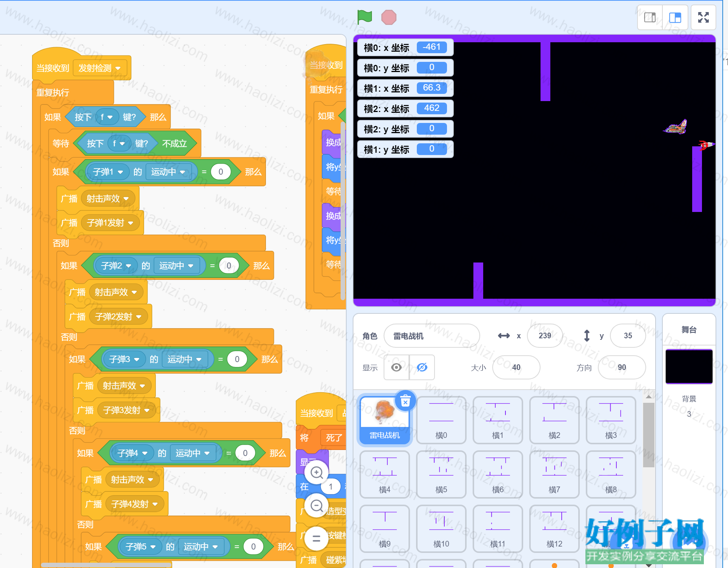Select the 横0 sprite thumbnail
The image size is (728, 568).
tap(441, 420)
